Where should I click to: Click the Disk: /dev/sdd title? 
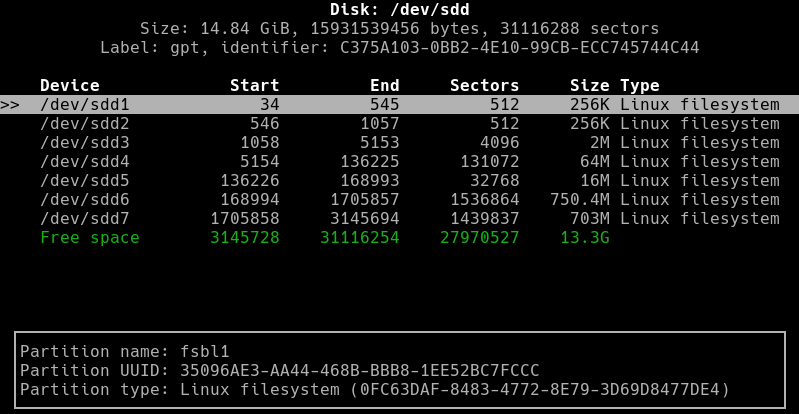tap(400, 10)
